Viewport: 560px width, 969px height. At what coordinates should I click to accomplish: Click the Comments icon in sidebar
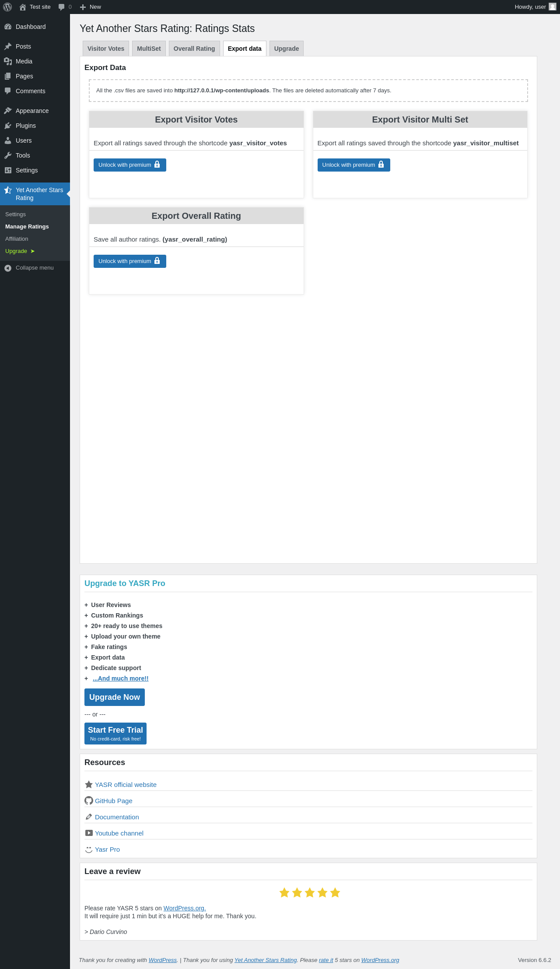[x=8, y=91]
